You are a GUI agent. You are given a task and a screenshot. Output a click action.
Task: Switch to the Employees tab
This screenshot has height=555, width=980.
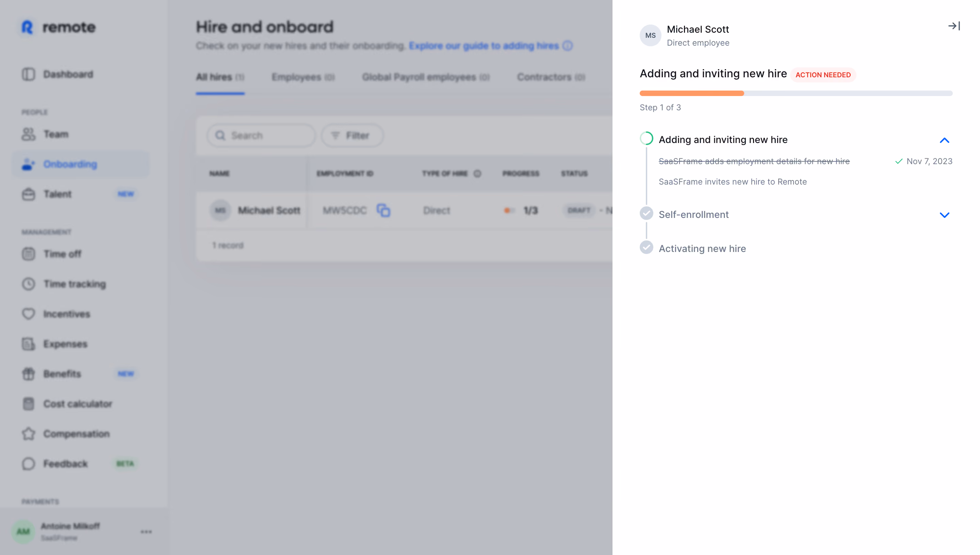303,77
